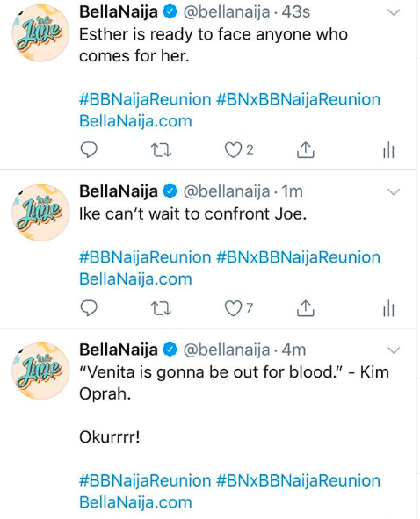
Task: Like the tweet about Esther
Action: 233,150
